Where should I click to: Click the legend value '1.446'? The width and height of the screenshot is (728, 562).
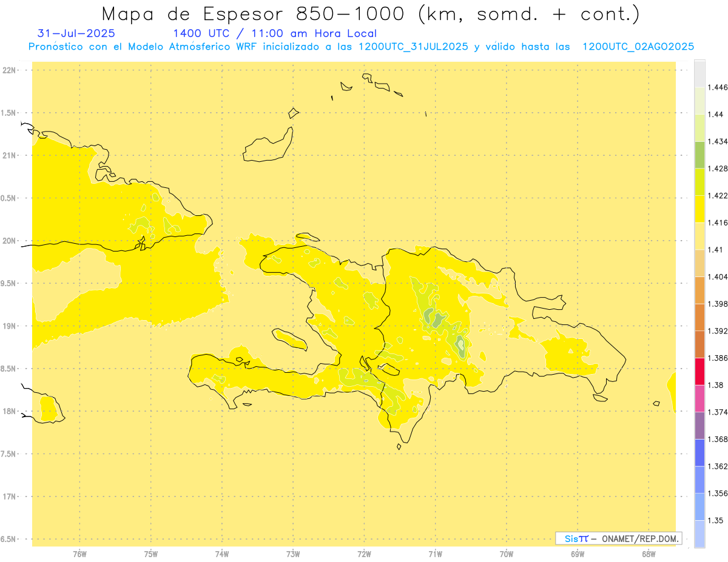[x=718, y=87]
